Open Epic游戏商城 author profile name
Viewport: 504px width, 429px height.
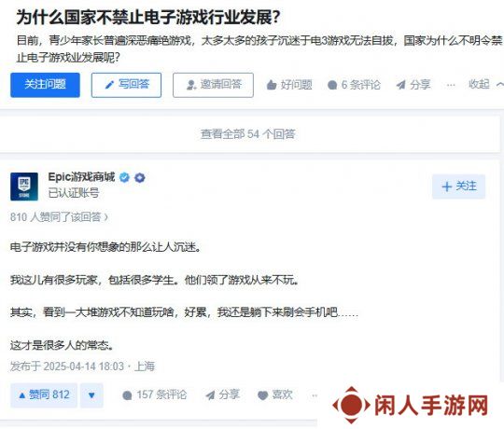coord(81,177)
